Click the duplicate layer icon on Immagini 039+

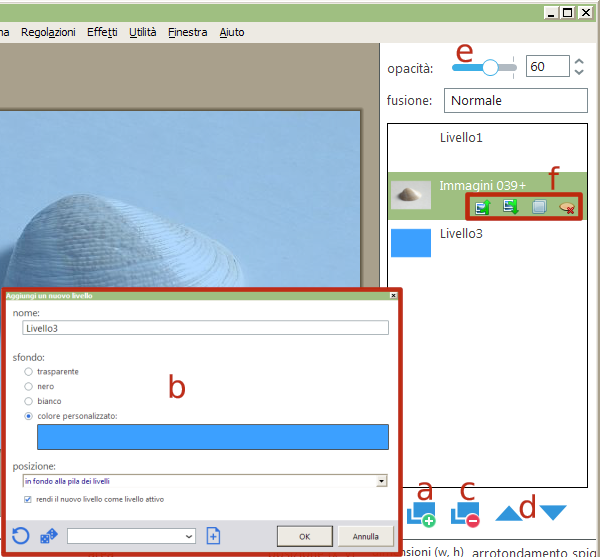click(539, 207)
